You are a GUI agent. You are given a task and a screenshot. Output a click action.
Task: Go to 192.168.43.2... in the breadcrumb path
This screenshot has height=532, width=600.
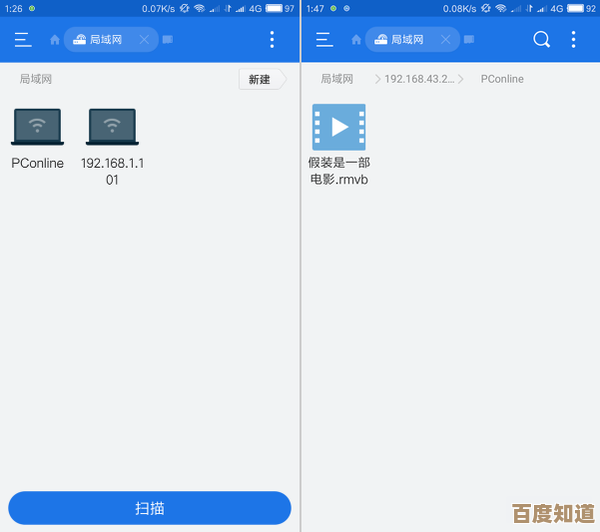point(419,79)
